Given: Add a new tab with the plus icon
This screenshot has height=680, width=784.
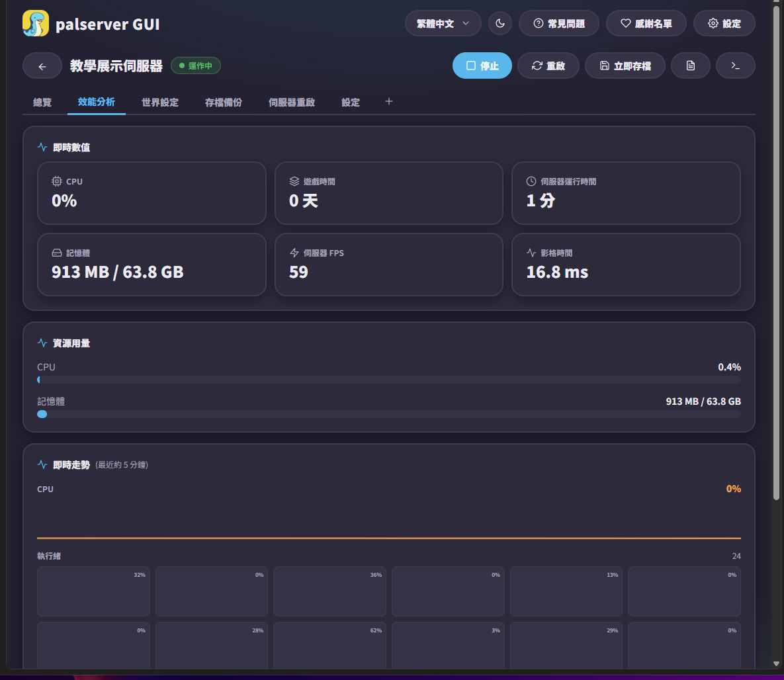Looking at the screenshot, I should click(x=389, y=101).
